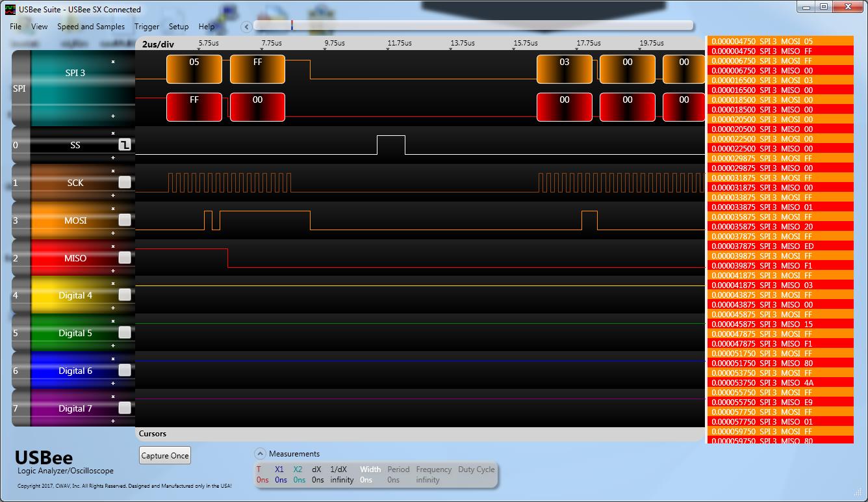
Task: Select decode row 0.000004750 SPI 3 MOSI 05
Action: pos(780,41)
